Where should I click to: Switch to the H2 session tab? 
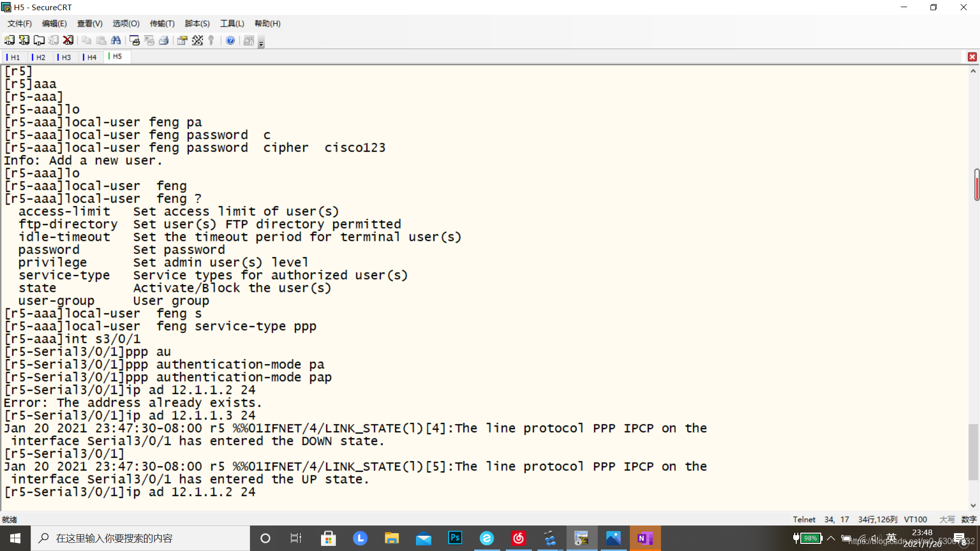click(40, 57)
